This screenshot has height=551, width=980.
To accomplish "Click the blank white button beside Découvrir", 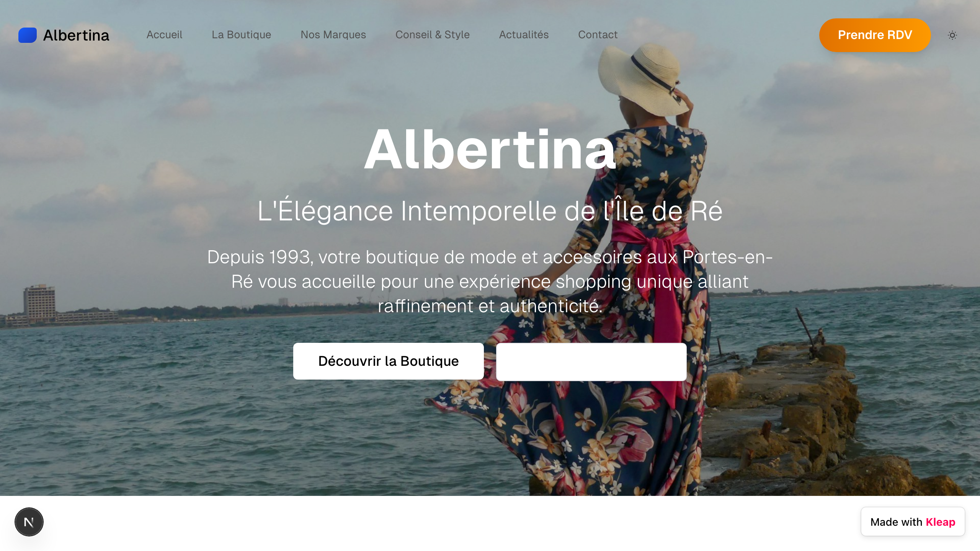I will 591,362.
